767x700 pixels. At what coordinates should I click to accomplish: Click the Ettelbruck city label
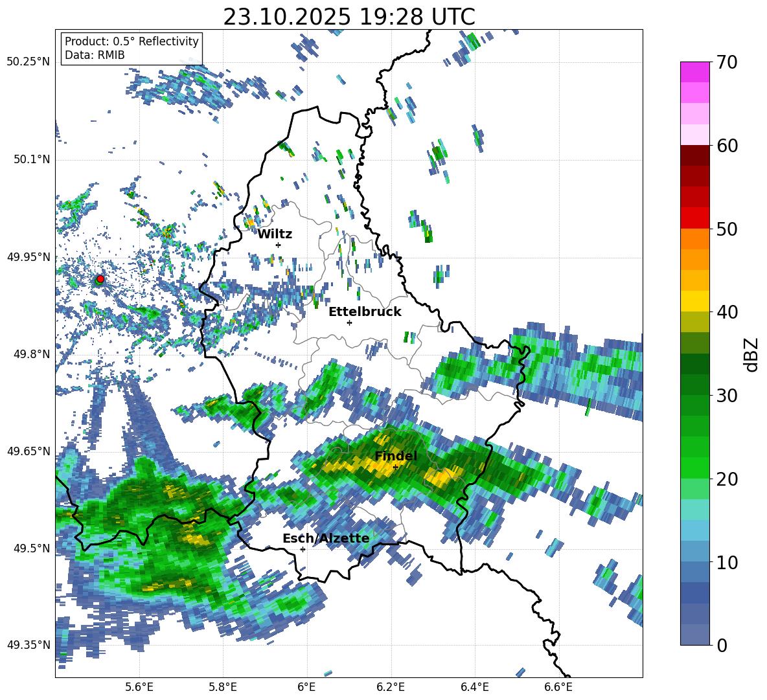(365, 312)
